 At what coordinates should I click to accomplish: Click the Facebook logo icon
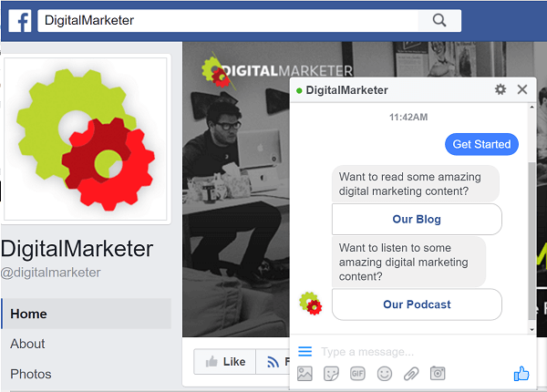[20, 21]
